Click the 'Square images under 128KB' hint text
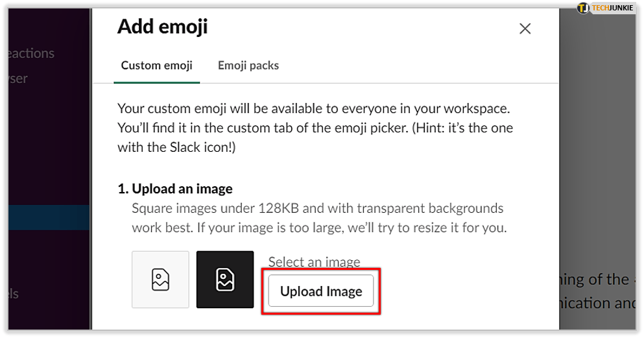644x338 pixels. (x=317, y=209)
